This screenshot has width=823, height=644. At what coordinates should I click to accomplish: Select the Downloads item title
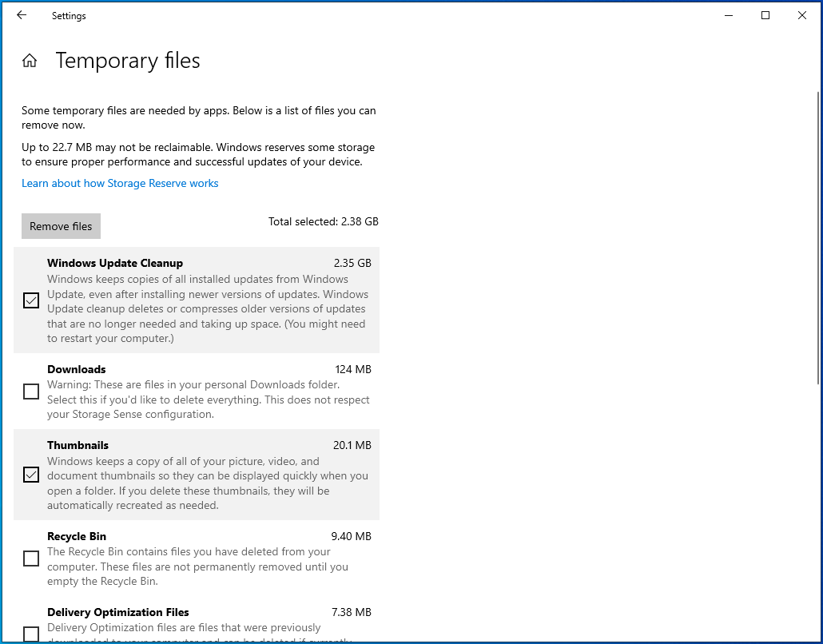pyautogui.click(x=77, y=369)
